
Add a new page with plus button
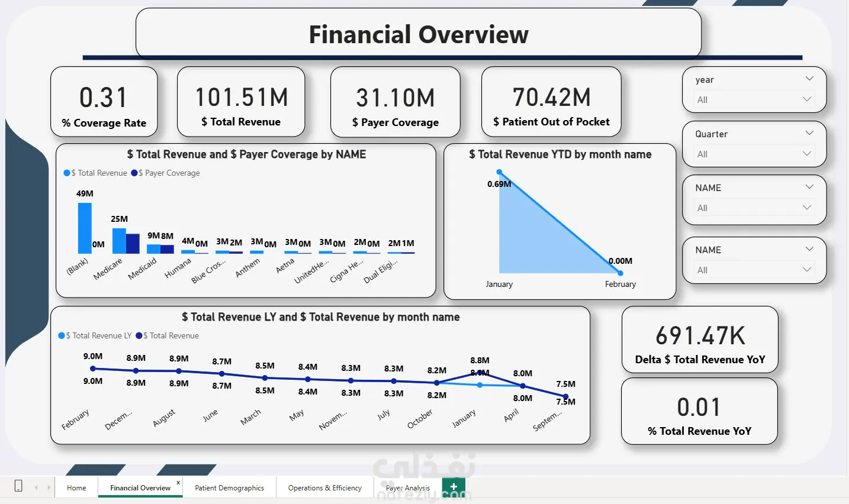pos(454,487)
